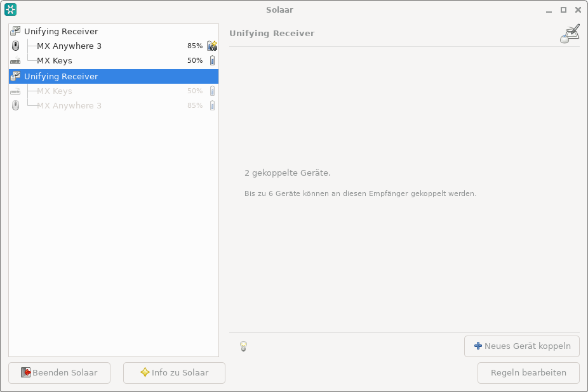
Task: Maximize the Solaar window
Action: [563, 10]
